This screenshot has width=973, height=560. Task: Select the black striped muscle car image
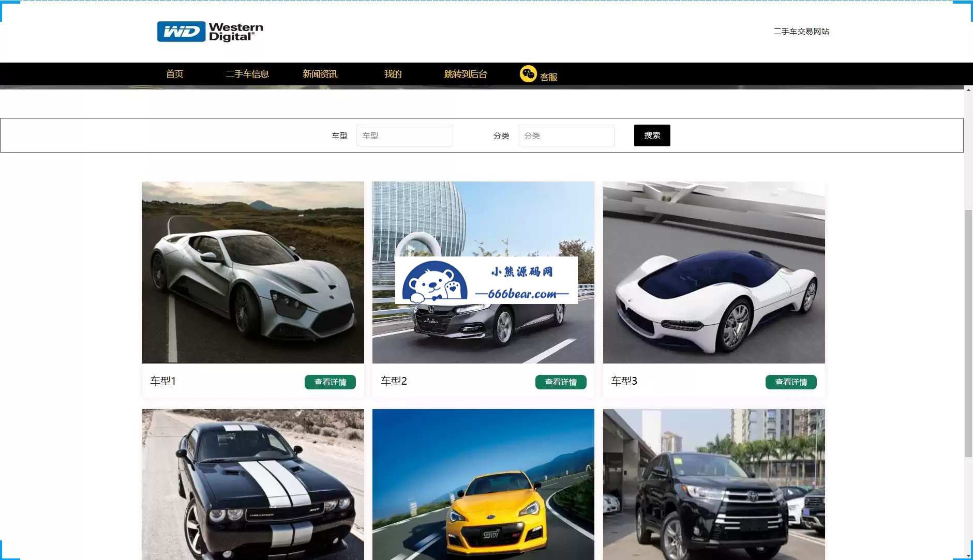[x=253, y=484]
